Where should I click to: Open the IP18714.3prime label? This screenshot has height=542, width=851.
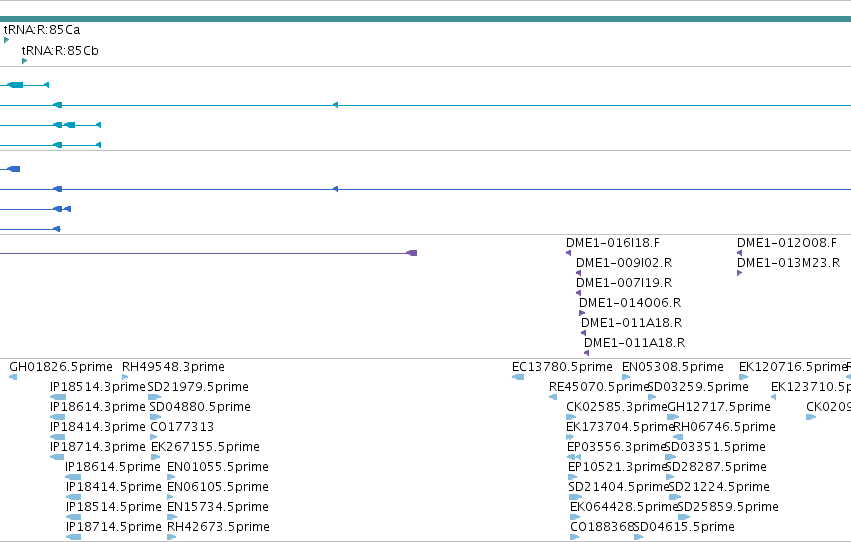point(98,448)
